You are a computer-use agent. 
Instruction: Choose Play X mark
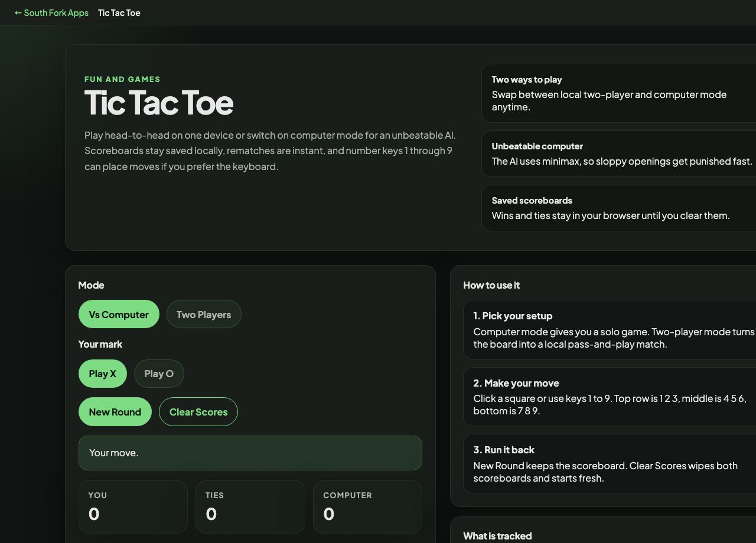click(x=103, y=374)
